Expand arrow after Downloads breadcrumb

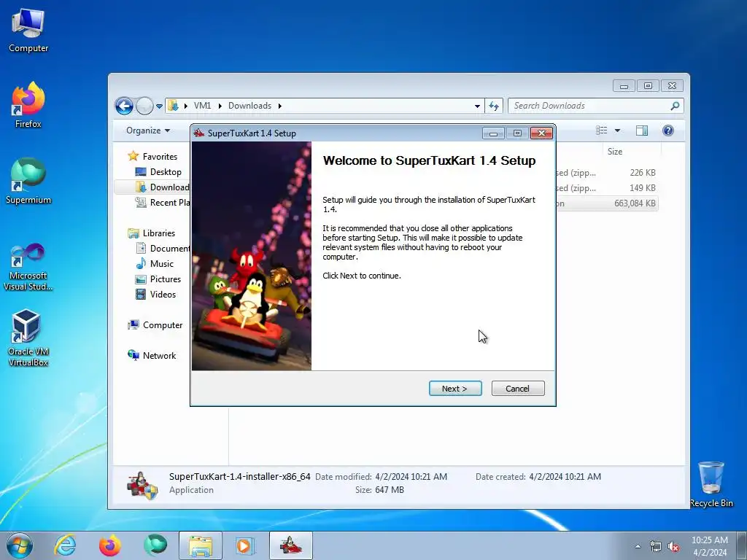[279, 106]
